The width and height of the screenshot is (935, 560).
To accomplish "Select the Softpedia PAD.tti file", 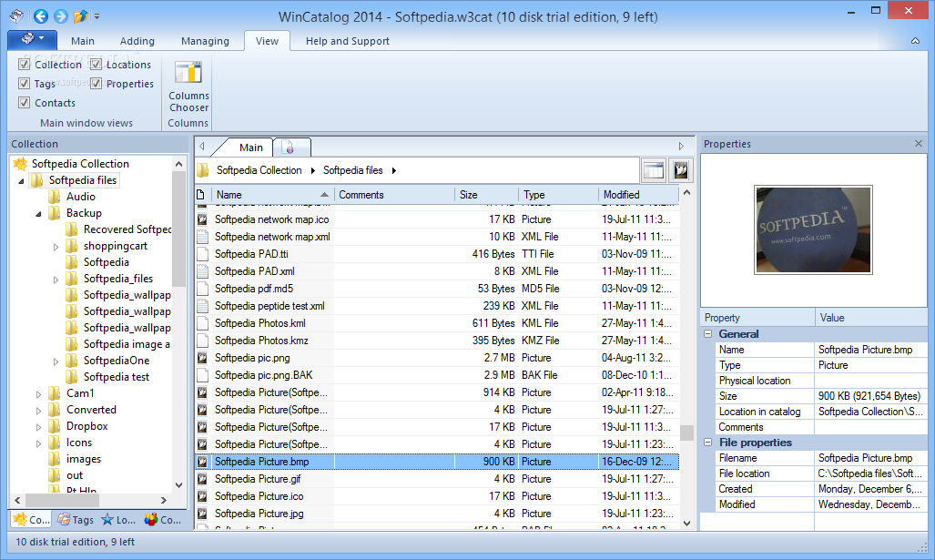I will click(x=251, y=254).
